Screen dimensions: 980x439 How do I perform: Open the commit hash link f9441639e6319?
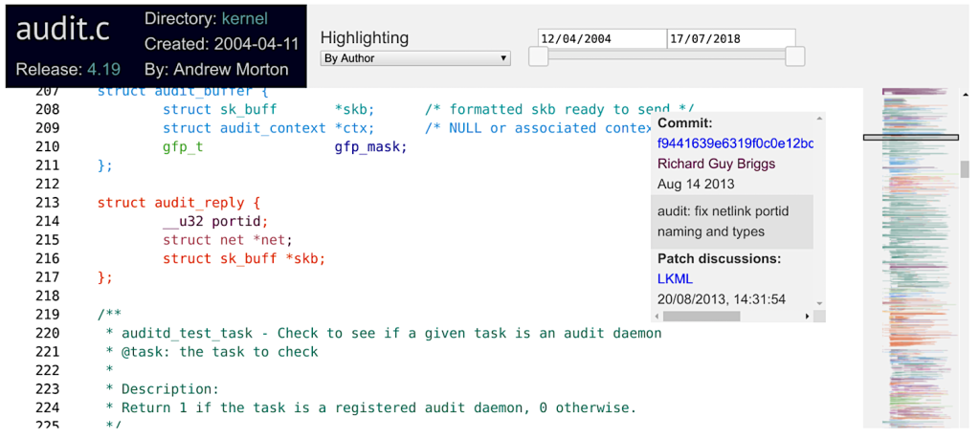tap(735, 143)
